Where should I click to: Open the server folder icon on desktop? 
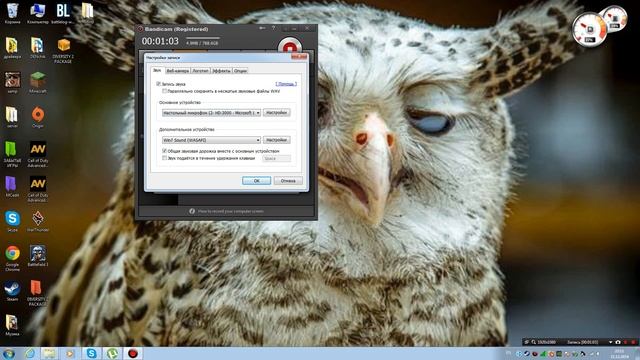[12, 118]
